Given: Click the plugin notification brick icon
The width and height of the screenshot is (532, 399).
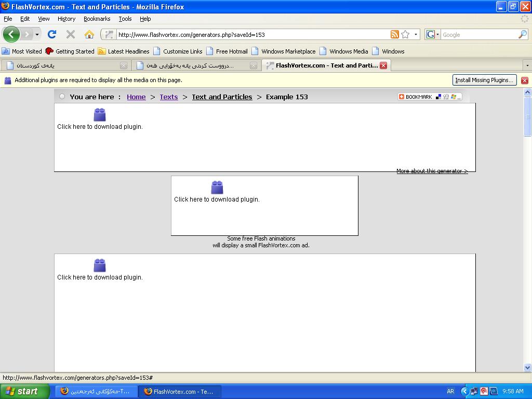Looking at the screenshot, I should tap(8, 81).
